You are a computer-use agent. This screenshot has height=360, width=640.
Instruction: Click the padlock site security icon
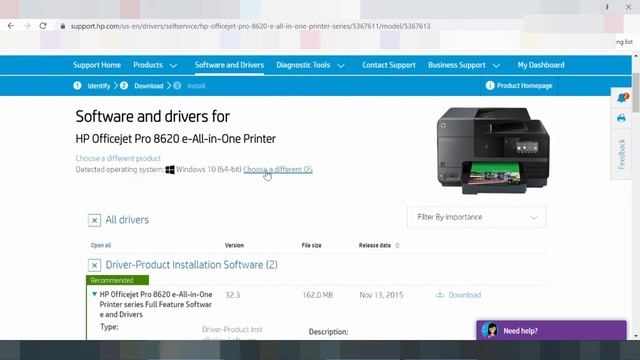(63, 26)
